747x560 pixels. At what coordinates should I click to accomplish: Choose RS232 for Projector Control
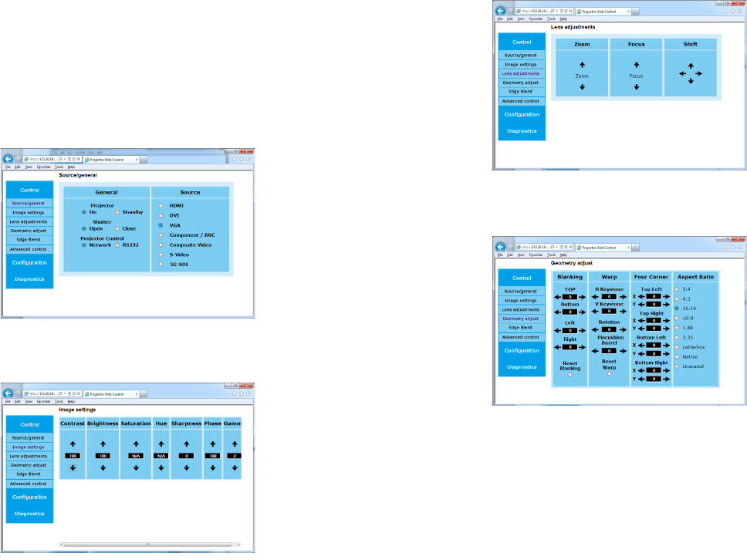117,245
